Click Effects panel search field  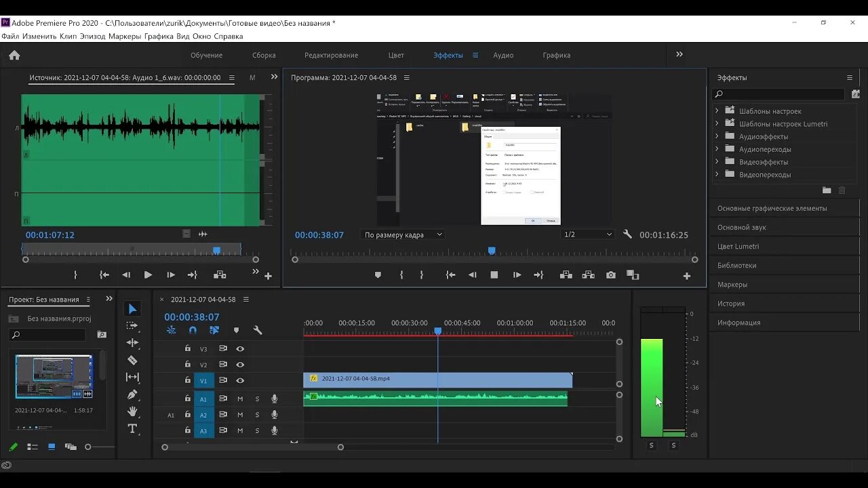(x=779, y=94)
